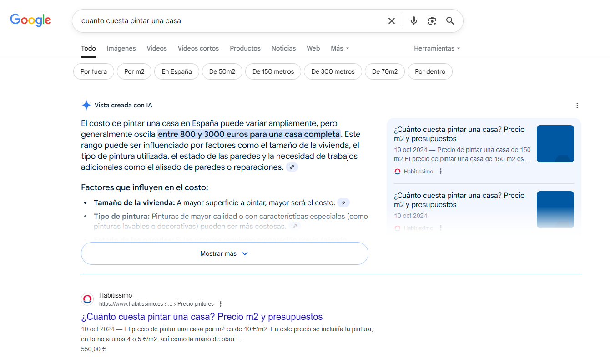Click thumbnail of first source card
Viewport: 610px width, 364px height.
(555, 144)
